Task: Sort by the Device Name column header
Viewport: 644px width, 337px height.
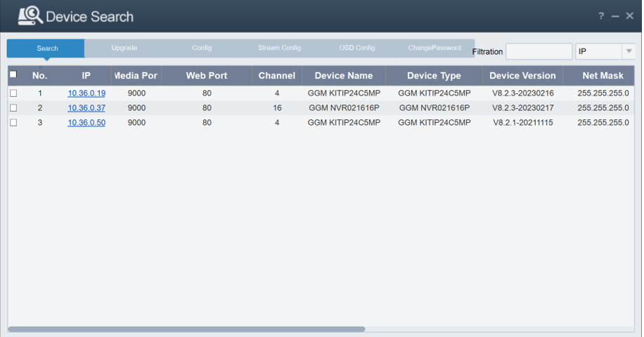Action: (344, 75)
